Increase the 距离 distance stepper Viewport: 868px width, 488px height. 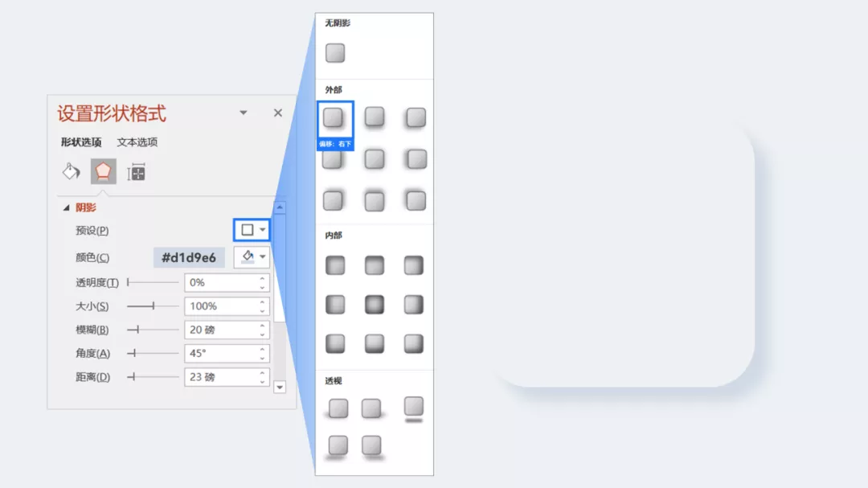coord(262,373)
